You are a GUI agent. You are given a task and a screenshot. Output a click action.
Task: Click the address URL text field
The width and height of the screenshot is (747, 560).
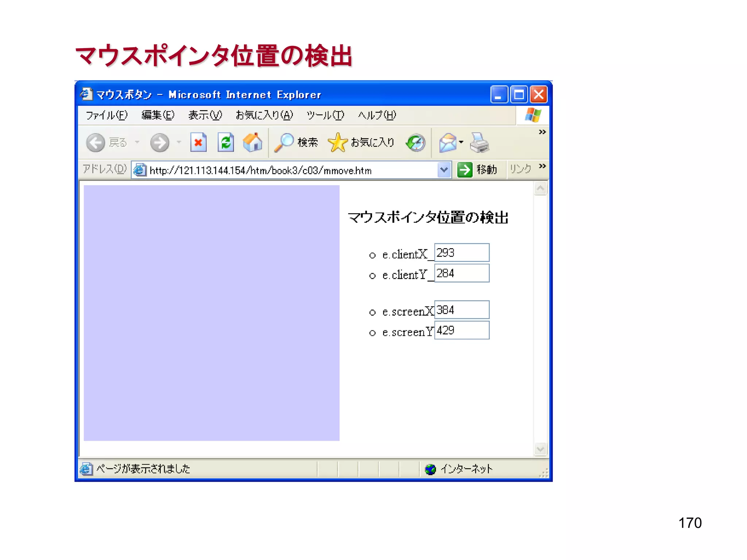tap(291, 170)
